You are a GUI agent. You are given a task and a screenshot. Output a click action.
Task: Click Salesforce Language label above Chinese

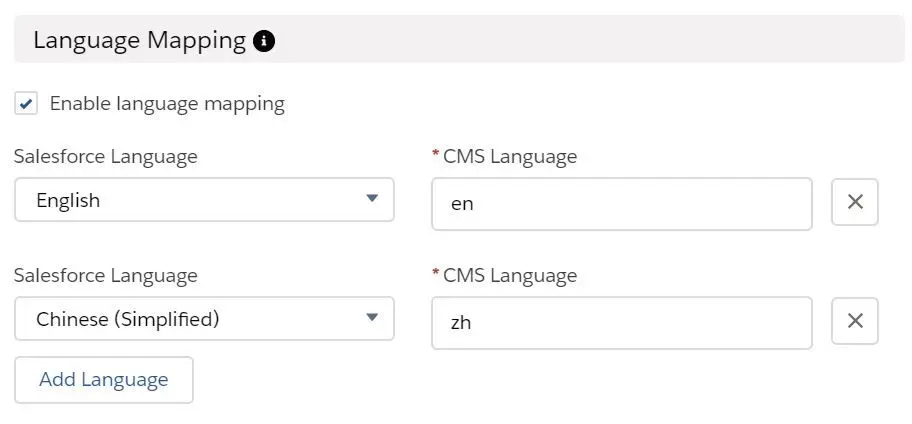pyautogui.click(x=106, y=275)
